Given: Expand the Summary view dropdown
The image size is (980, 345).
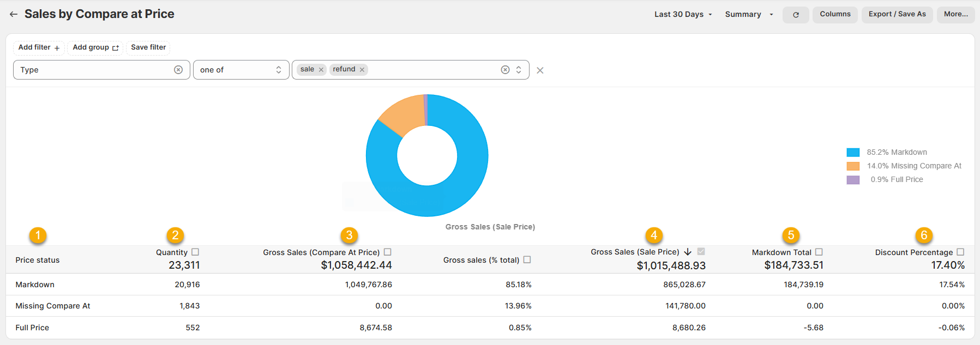Looking at the screenshot, I should click(x=749, y=15).
